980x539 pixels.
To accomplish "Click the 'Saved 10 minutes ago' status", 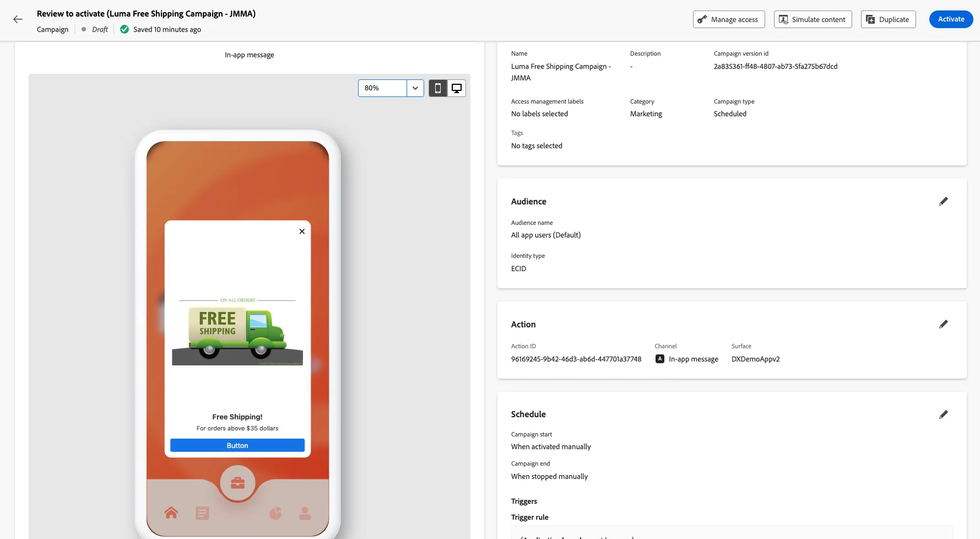I will (167, 29).
